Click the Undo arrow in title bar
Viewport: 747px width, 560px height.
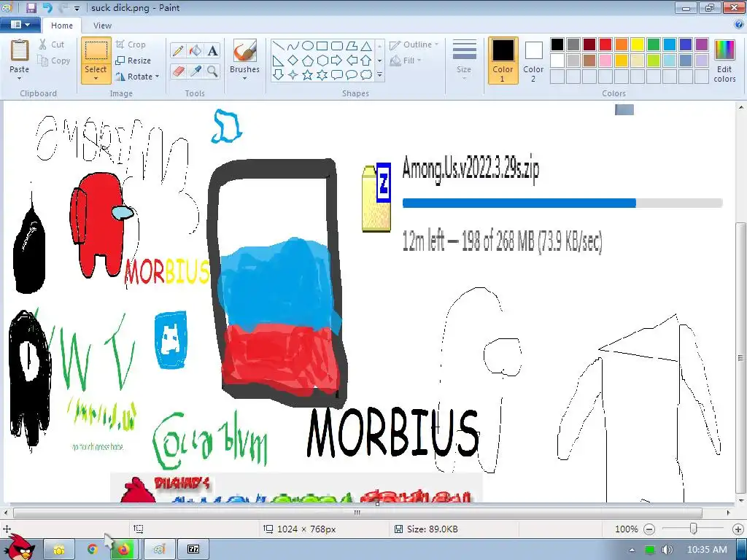47,7
